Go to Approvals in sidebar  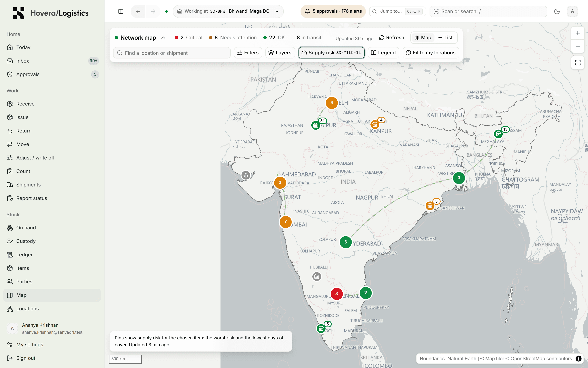pyautogui.click(x=52, y=74)
